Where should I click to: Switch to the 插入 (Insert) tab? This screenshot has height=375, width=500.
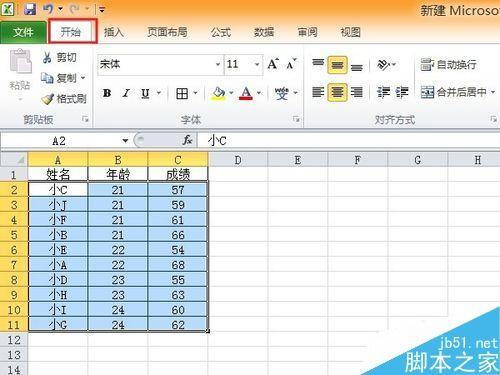[114, 32]
